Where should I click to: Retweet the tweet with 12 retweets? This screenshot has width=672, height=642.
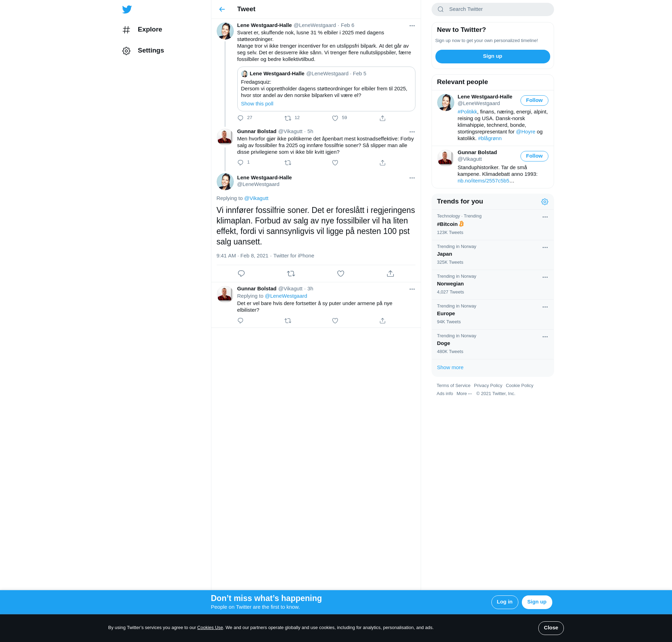(288, 118)
